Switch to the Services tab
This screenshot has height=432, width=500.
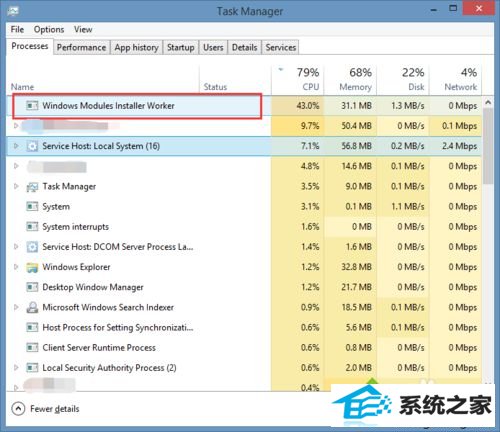click(x=281, y=47)
